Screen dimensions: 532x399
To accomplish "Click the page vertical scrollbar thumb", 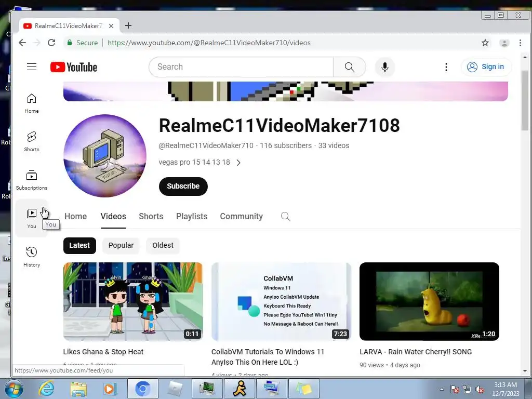I will pyautogui.click(x=525, y=100).
